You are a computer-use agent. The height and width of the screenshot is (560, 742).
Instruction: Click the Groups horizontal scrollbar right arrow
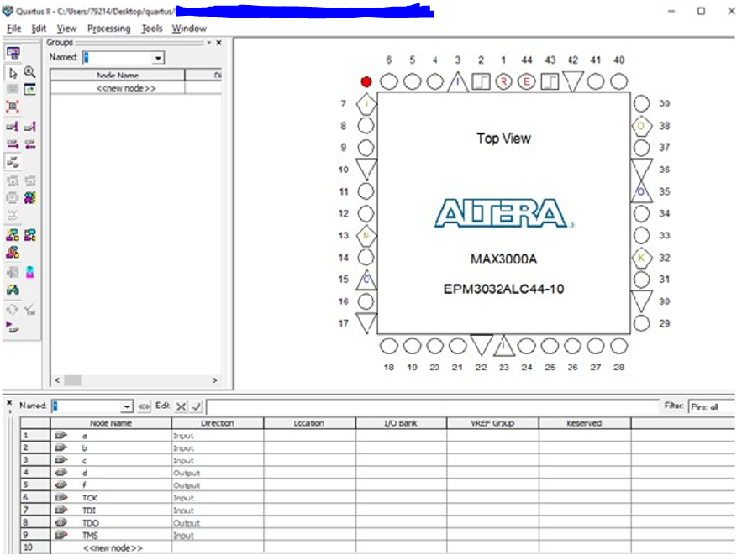214,380
